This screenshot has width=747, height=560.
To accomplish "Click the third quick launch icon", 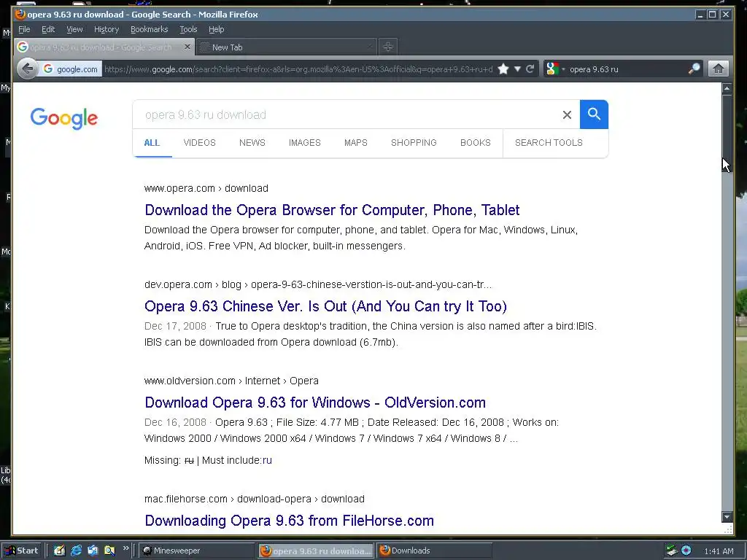I will (x=93, y=551).
